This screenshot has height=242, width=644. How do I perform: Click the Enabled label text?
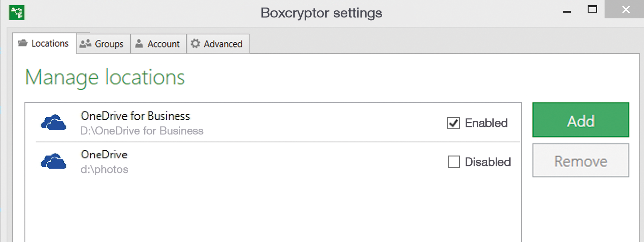click(486, 123)
